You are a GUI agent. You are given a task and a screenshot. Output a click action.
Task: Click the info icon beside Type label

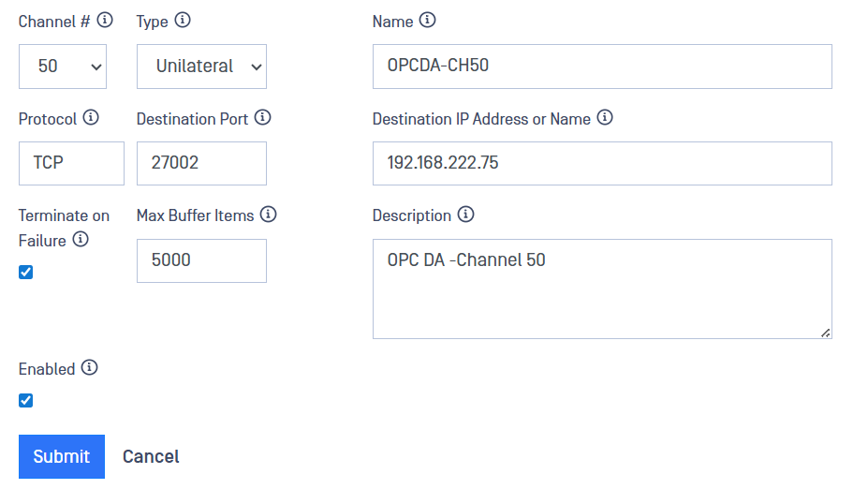tap(183, 20)
